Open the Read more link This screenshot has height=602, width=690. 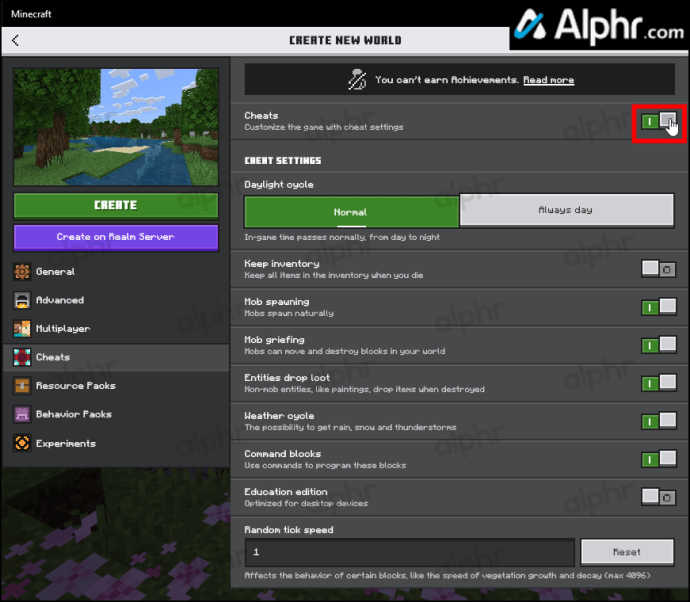point(548,80)
